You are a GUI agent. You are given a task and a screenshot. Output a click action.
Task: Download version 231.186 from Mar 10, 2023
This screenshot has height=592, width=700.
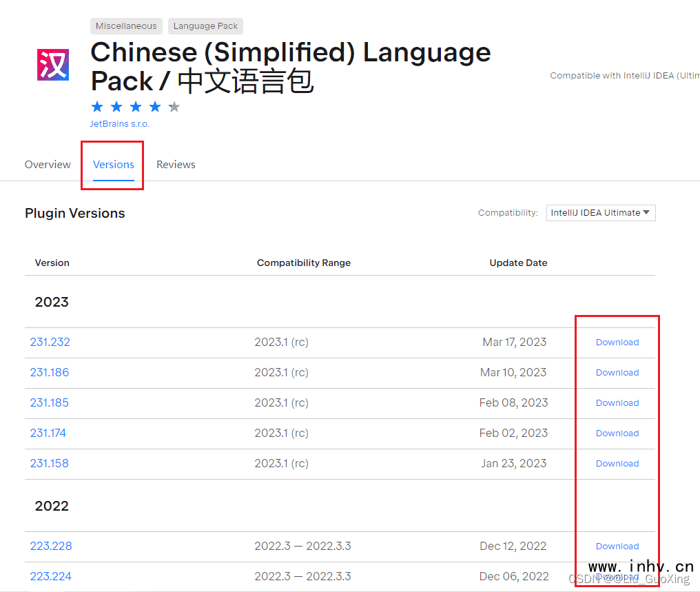(x=617, y=372)
